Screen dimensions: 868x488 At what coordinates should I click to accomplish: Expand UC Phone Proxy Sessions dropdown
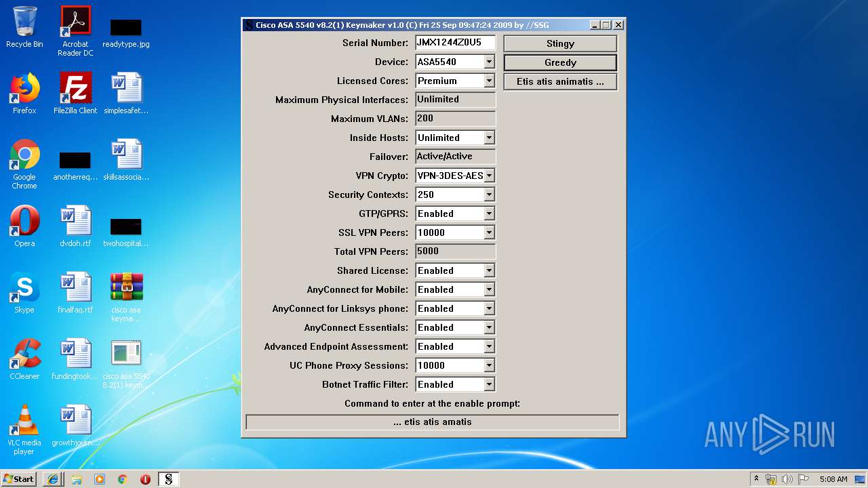[x=489, y=365]
